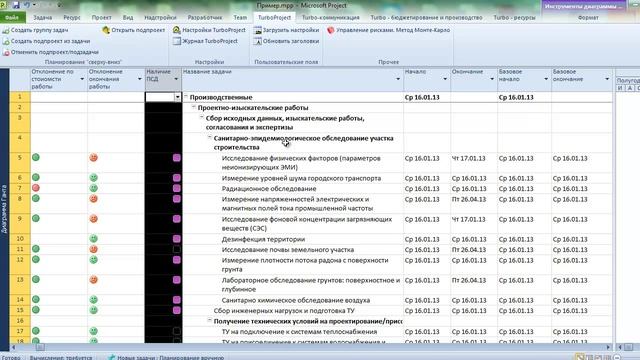Toggle ПСД checkbox for Радиационное обследование
This screenshot has width=640, height=360.
click(177, 188)
